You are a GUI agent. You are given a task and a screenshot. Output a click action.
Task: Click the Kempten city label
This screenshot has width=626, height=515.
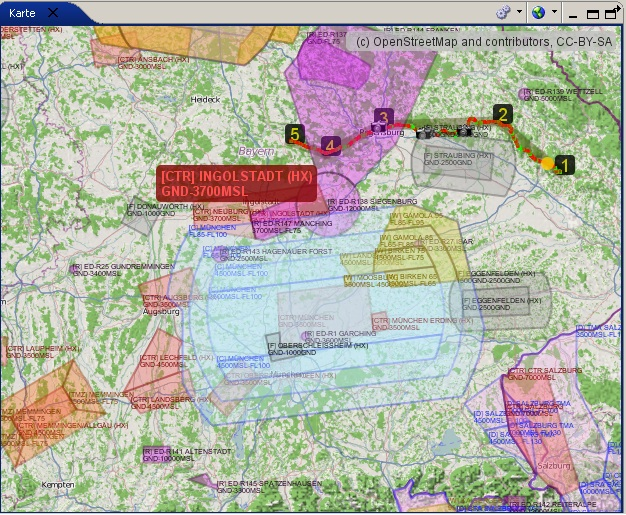click(x=58, y=485)
